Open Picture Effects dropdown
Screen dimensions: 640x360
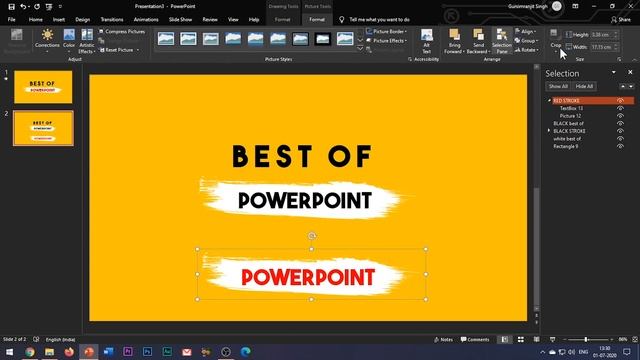coord(387,40)
